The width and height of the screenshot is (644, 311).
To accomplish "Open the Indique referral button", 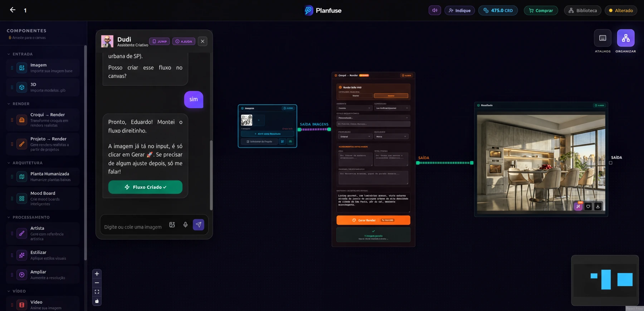I will 460,10.
